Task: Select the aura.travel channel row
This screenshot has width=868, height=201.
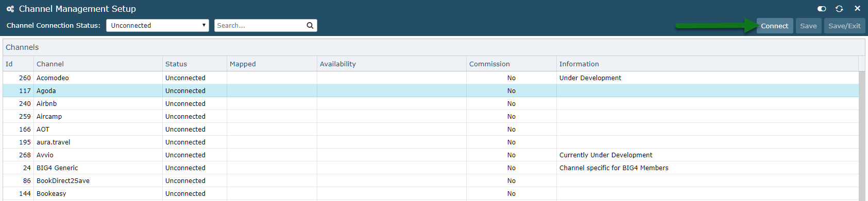Action: click(431, 142)
